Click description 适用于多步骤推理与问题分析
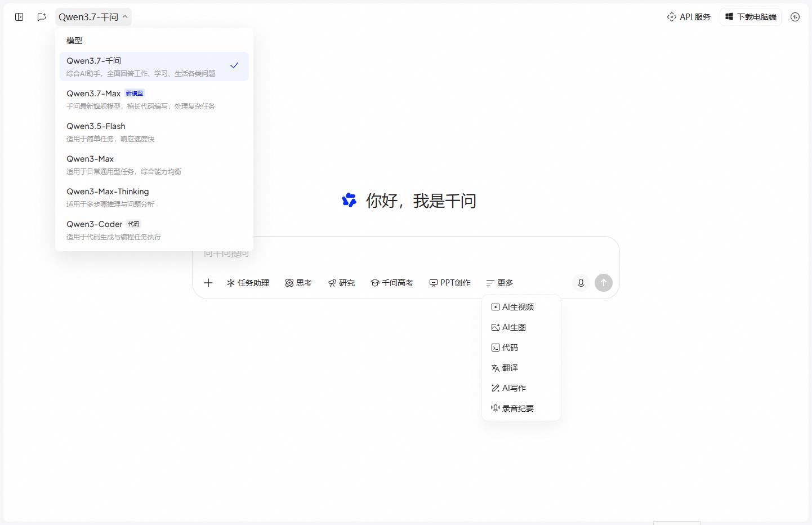812x525 pixels. 110,204
